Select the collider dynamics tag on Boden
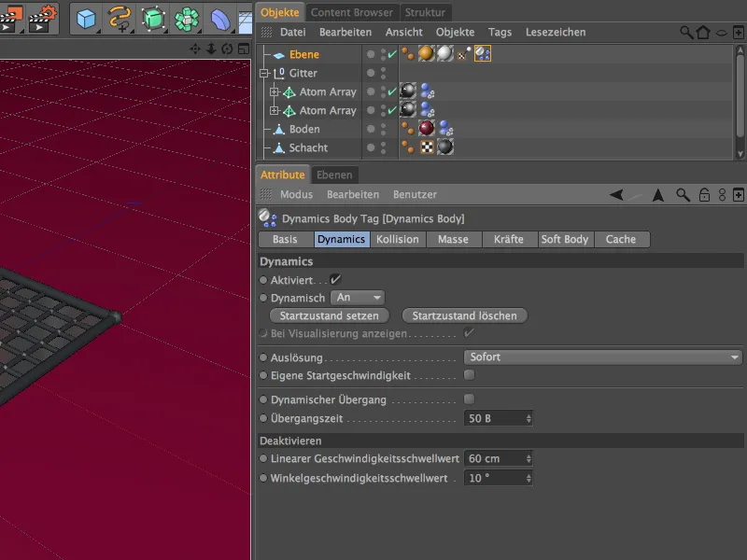 click(x=446, y=128)
